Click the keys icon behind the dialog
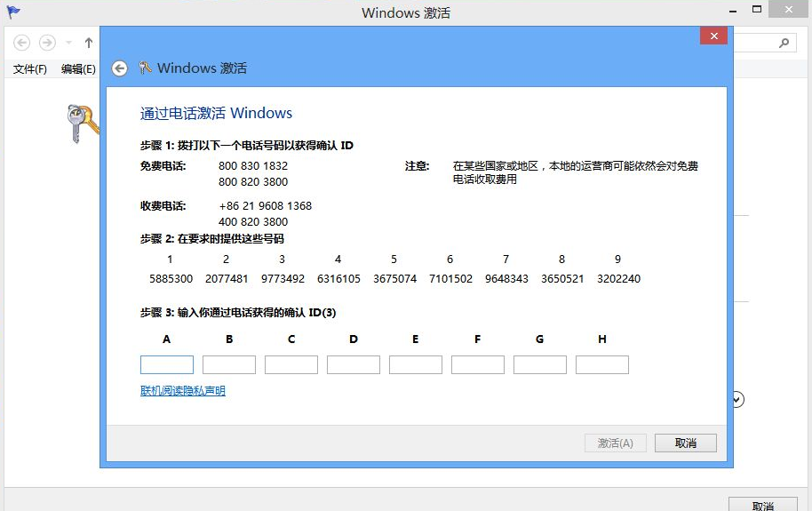The height and width of the screenshot is (511, 812). click(84, 123)
